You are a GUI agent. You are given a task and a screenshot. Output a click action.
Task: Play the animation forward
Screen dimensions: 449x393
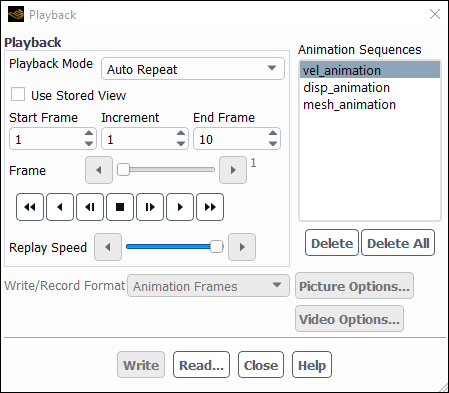pyautogui.click(x=180, y=207)
